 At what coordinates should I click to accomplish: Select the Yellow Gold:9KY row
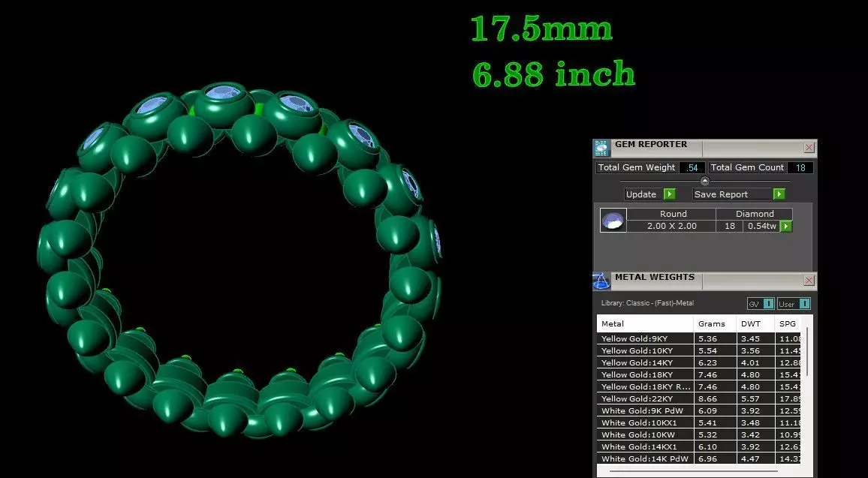point(699,338)
